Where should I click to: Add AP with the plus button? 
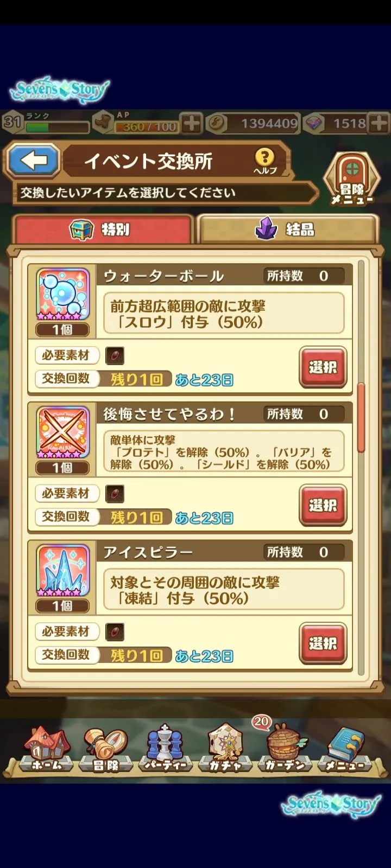192,123
